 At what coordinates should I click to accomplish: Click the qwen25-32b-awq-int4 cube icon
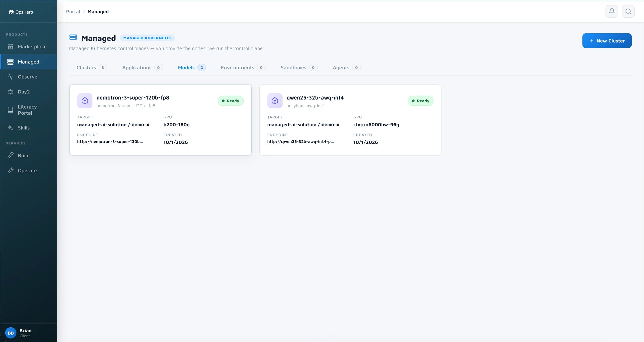click(x=275, y=101)
